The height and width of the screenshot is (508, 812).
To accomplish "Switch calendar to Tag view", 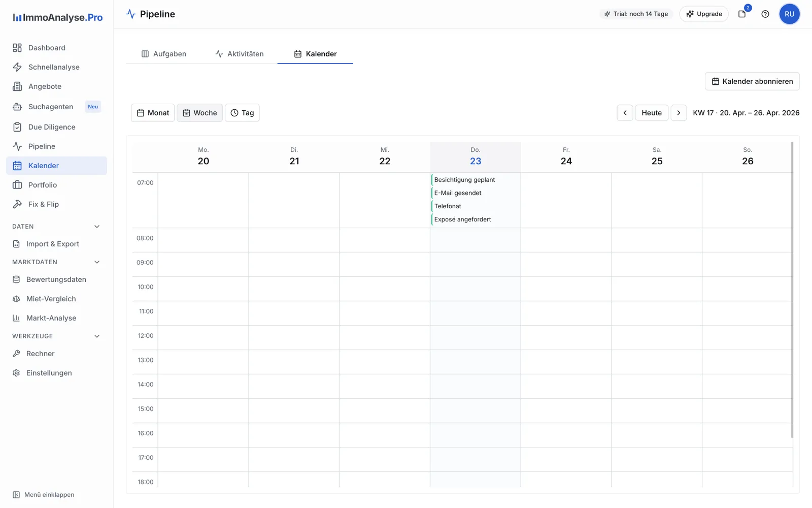I will [242, 113].
